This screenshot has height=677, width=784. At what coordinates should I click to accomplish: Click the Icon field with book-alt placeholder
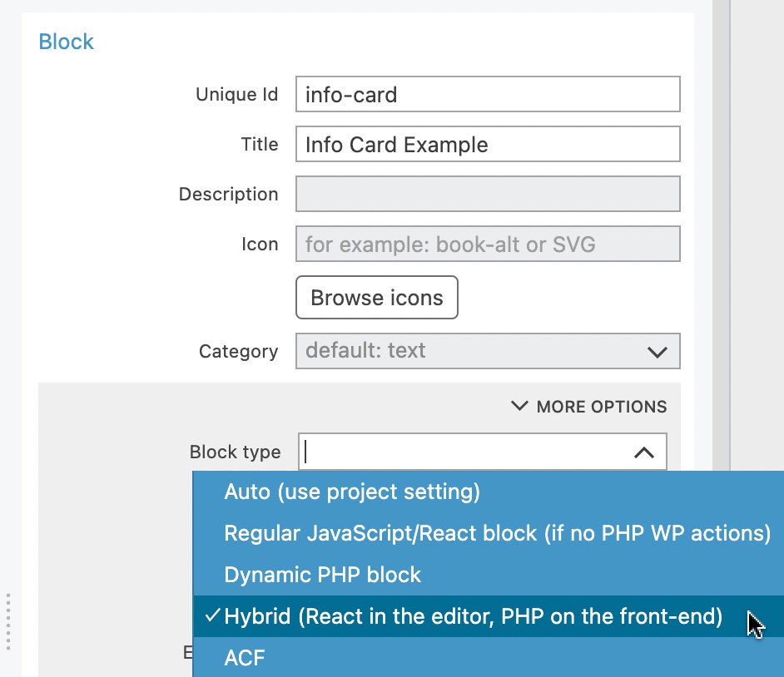[x=488, y=244]
